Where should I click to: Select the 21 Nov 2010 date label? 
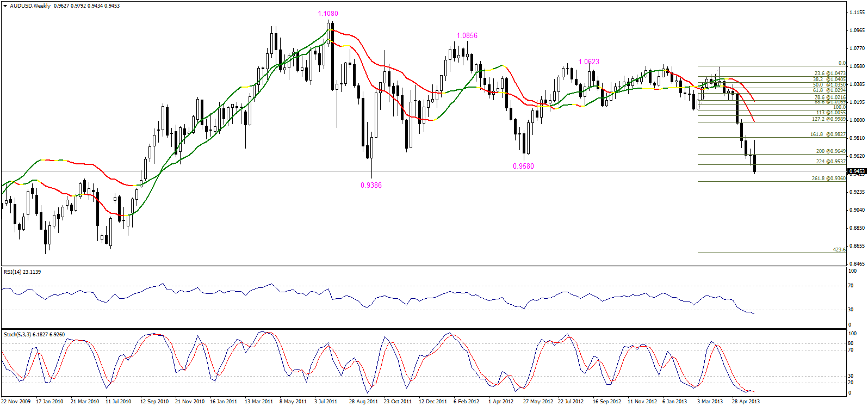190,402
